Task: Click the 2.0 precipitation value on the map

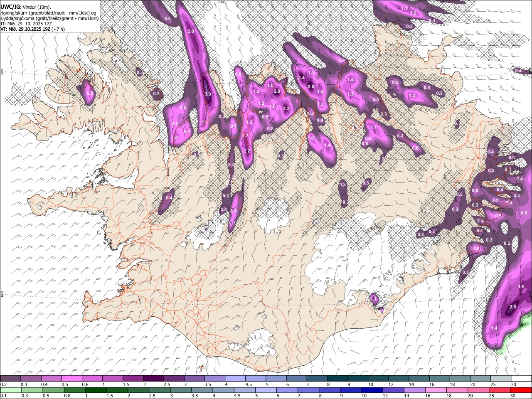Action: pyautogui.click(x=191, y=32)
